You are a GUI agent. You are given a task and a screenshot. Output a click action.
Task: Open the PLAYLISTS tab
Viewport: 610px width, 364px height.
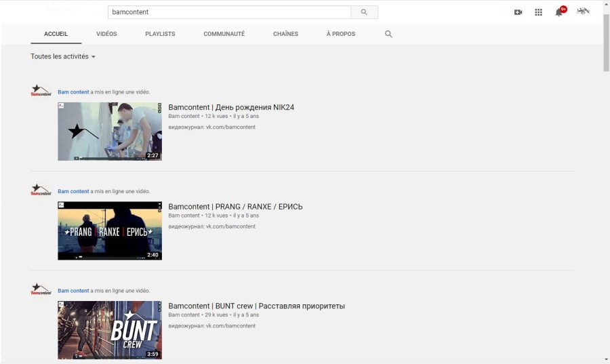pos(160,34)
